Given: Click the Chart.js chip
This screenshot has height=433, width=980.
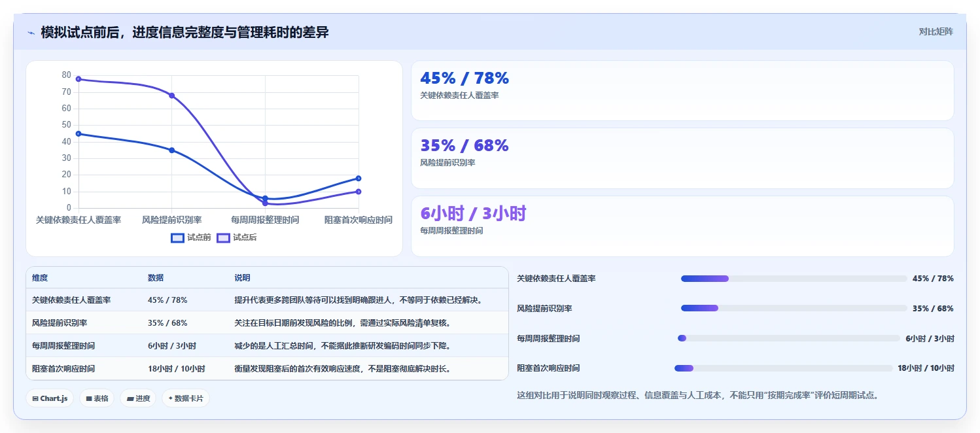Looking at the screenshot, I should (x=50, y=398).
